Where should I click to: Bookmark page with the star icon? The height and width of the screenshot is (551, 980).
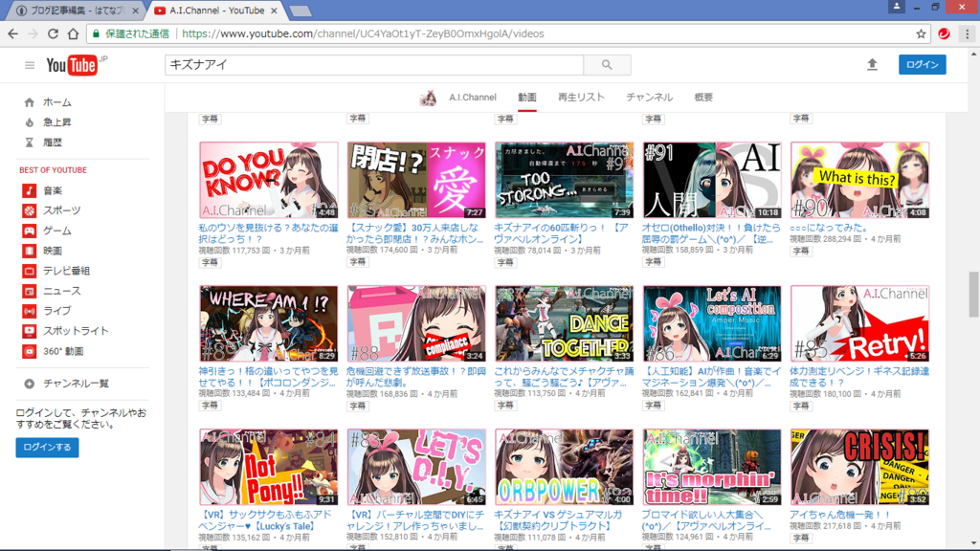[x=921, y=33]
